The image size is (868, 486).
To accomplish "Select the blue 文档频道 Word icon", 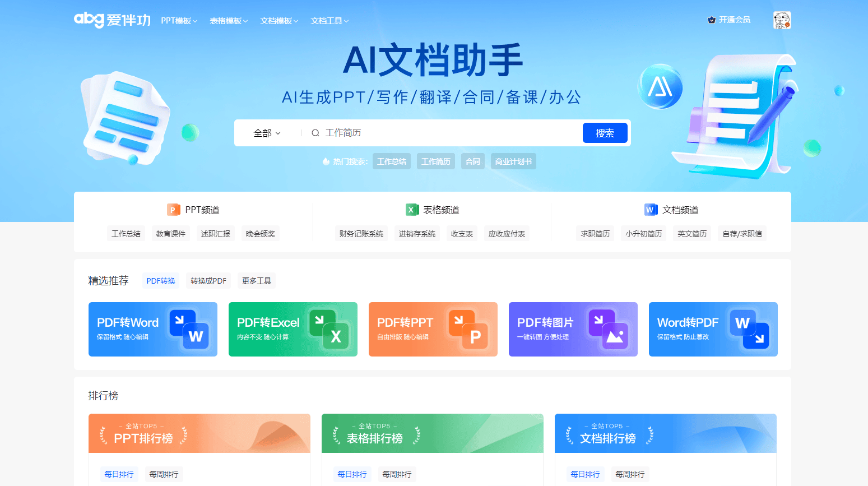I will (650, 210).
